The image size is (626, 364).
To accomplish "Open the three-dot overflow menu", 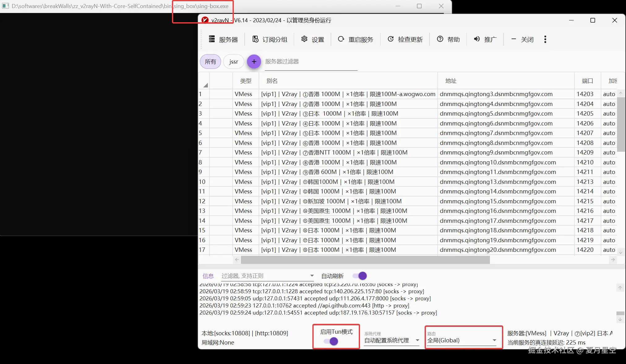I will pyautogui.click(x=545, y=39).
